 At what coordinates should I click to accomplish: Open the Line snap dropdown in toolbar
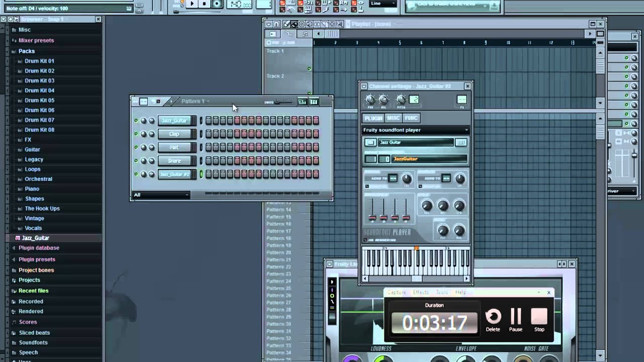383,4
